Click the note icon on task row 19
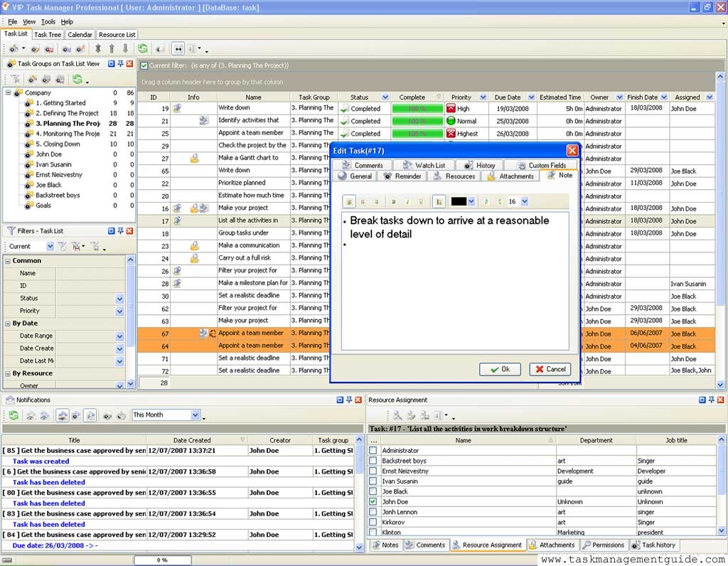This screenshot has width=728, height=566. tap(177, 108)
